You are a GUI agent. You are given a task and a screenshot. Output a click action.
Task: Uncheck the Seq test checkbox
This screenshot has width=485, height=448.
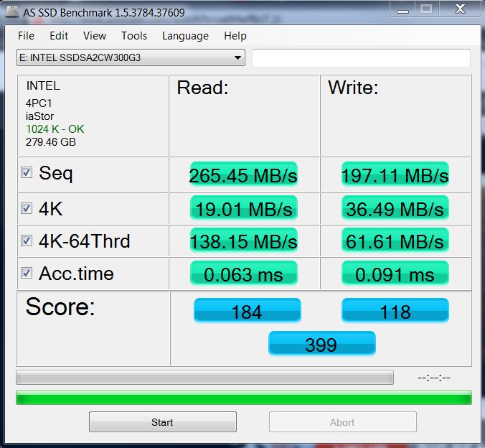(27, 172)
